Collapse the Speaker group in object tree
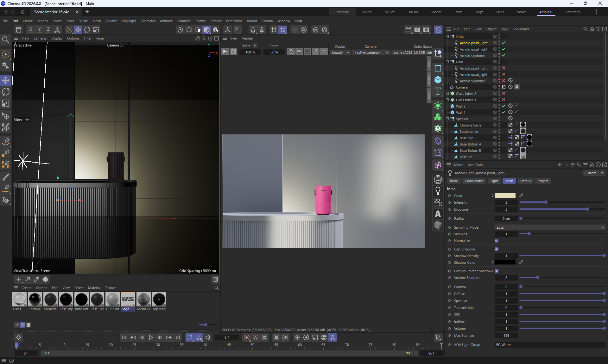This screenshot has width=608, height=364. pos(447,119)
